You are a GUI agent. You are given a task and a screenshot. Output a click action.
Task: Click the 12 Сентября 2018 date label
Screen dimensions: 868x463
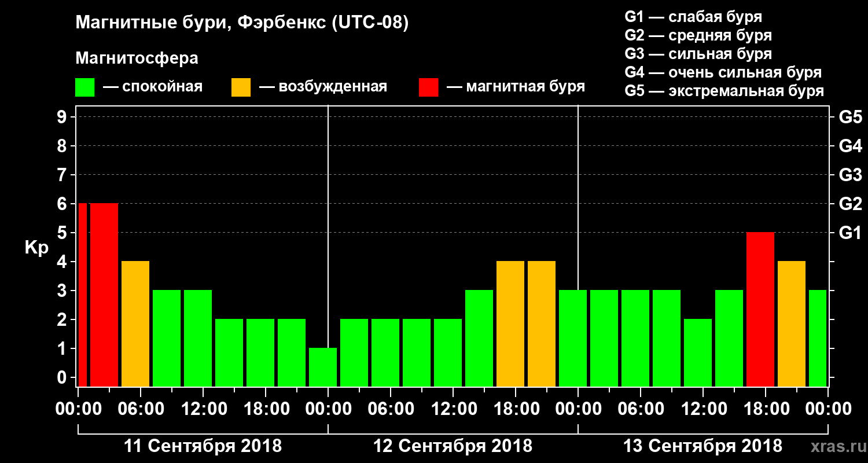[x=453, y=446]
